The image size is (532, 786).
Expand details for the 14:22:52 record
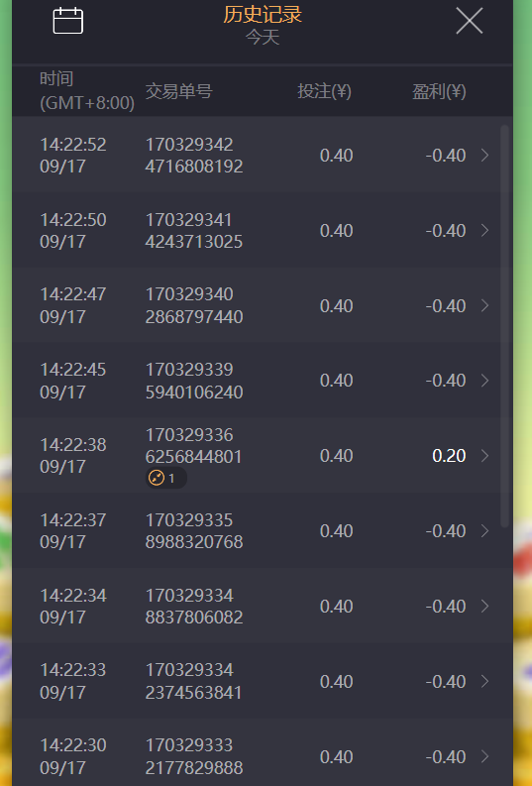484,155
